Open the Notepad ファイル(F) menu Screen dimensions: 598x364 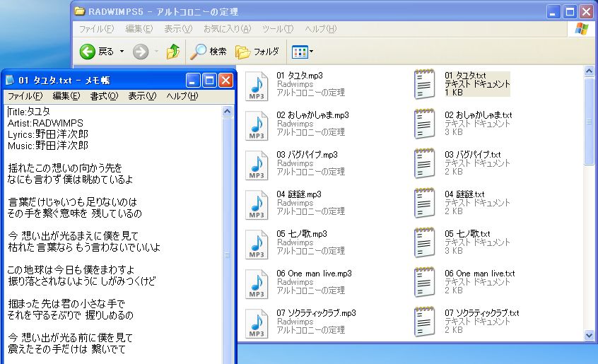(25, 96)
